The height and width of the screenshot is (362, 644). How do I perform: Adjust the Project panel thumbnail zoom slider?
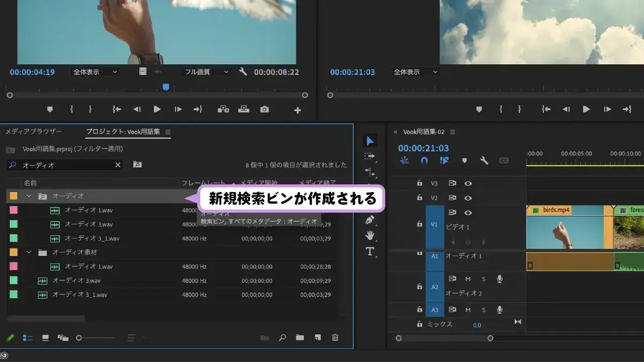tap(96, 338)
